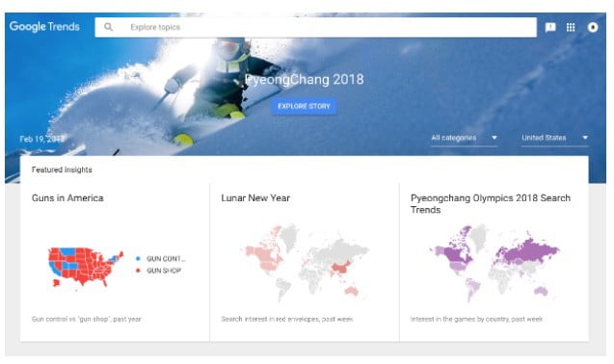Viewport: 614px width, 364px height.
Task: Select the red GUN SHOP legend dot
Action: [x=138, y=271]
